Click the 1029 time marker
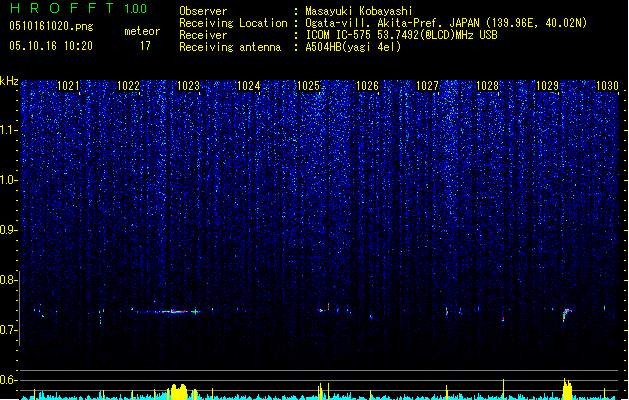The width and height of the screenshot is (629, 400). pos(548,86)
